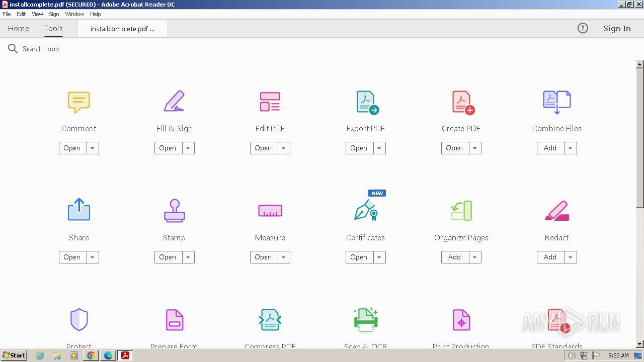
Task: Switch to the Tools tab
Action: (53, 28)
